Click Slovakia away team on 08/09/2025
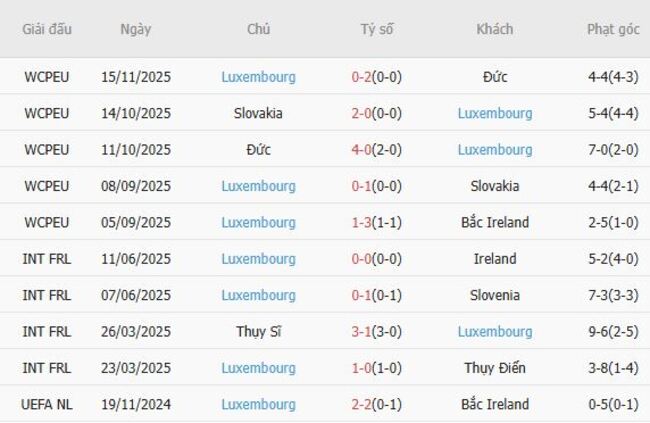 pyautogui.click(x=495, y=186)
